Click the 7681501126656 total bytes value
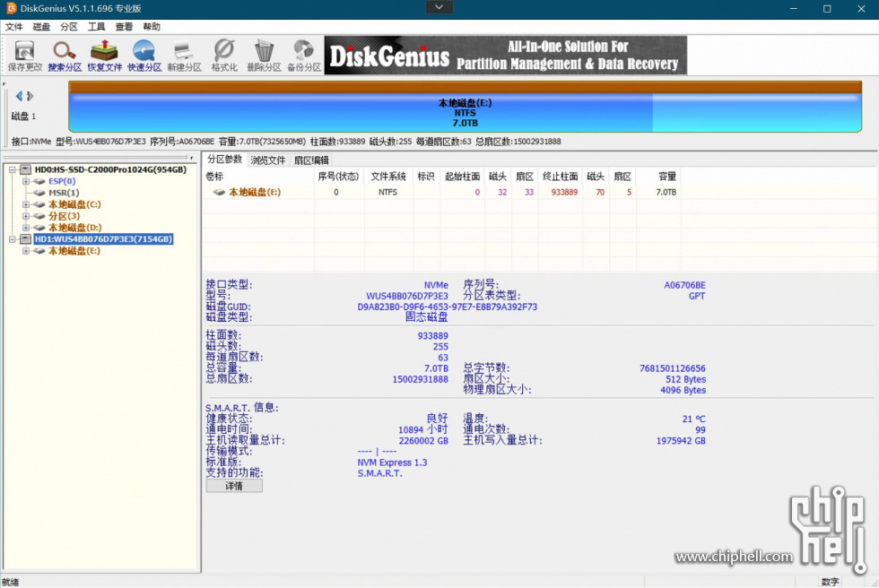Image resolution: width=879 pixels, height=588 pixels. click(x=672, y=368)
